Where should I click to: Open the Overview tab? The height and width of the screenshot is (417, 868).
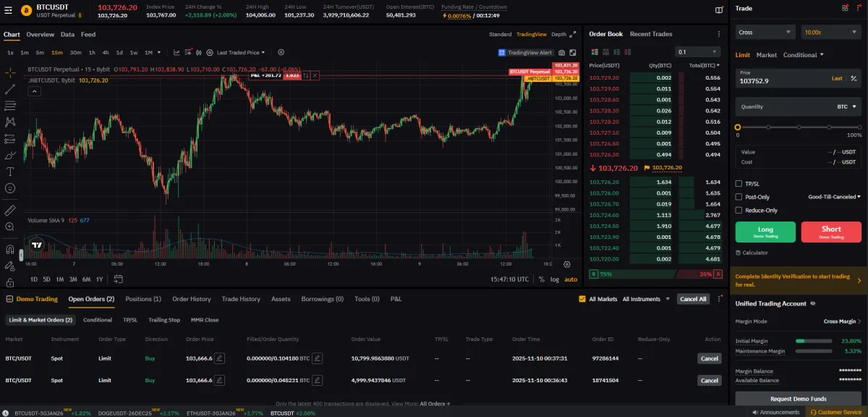41,34
